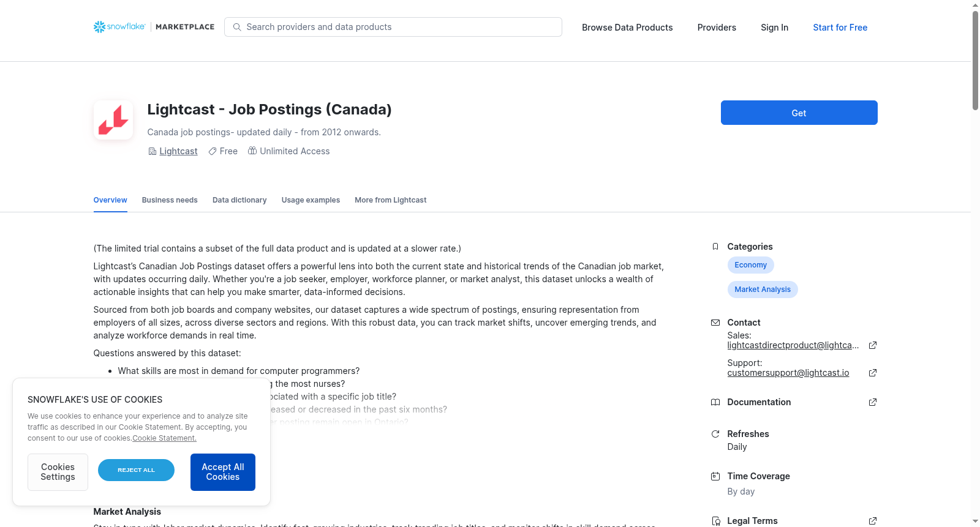Accept All Cookies button
This screenshot has width=980, height=527.
223,472
